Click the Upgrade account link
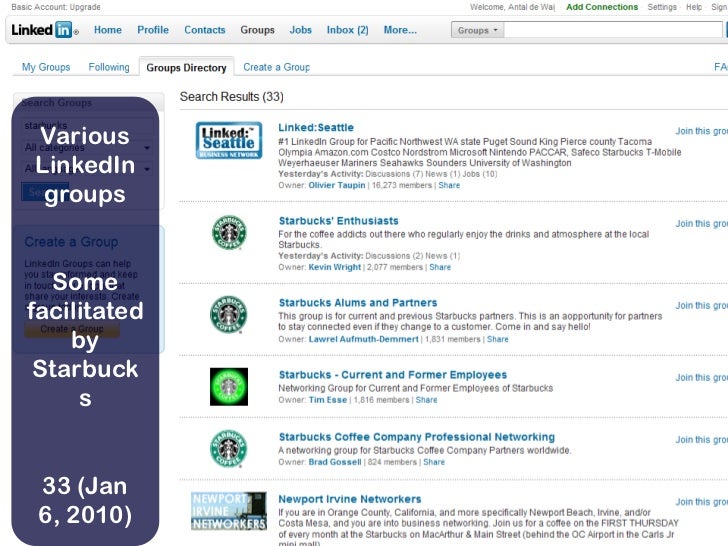Viewport: 728px width, 546px height. point(85,7)
